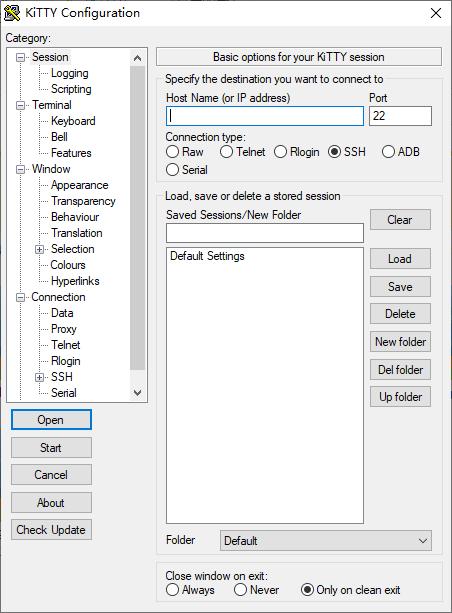This screenshot has width=452, height=613.
Task: Click the Clear button
Action: click(x=400, y=220)
